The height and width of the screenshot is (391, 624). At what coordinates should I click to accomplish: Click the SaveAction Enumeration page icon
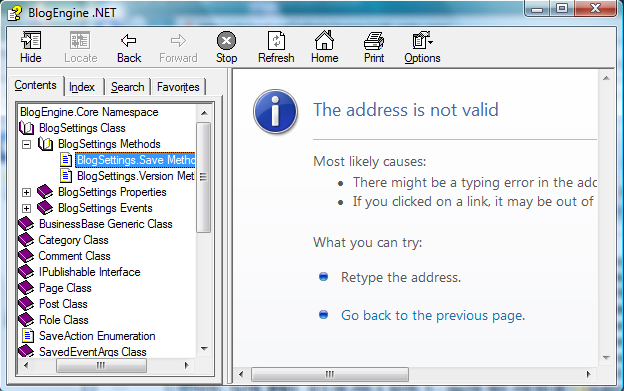27,336
